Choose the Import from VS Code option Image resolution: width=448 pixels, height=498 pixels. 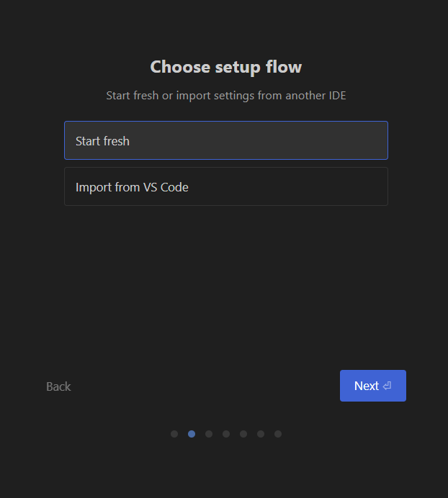(225, 186)
